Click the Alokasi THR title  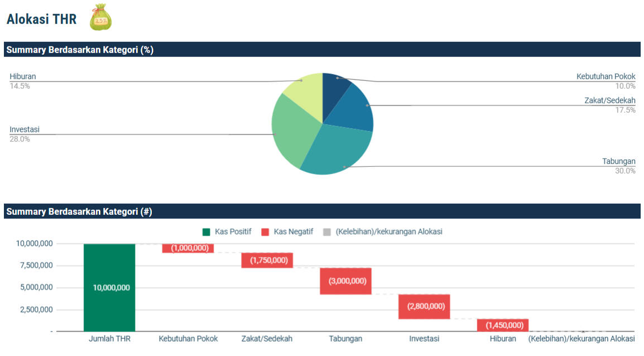41,19
